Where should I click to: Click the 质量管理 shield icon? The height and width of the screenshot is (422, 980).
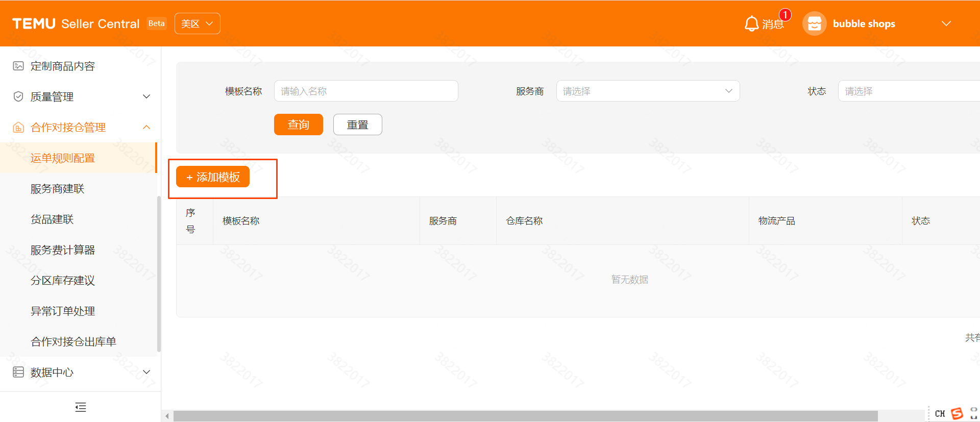(x=18, y=96)
